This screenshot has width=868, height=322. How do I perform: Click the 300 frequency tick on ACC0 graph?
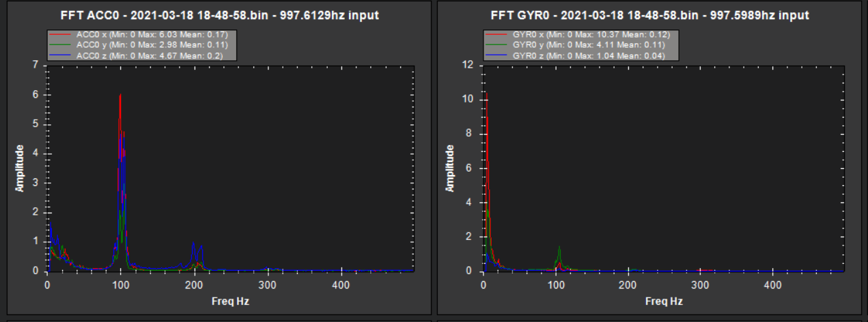[267, 284]
